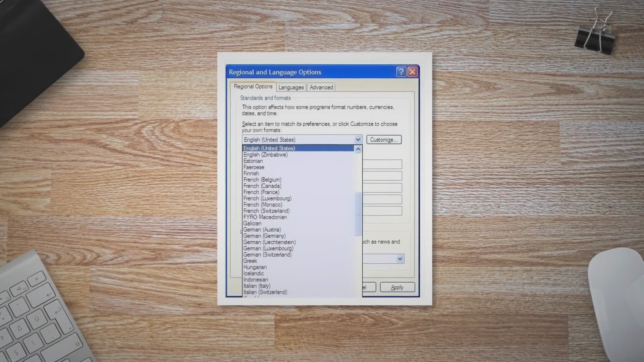Pick FYRO Macedonian from the list

point(265,217)
